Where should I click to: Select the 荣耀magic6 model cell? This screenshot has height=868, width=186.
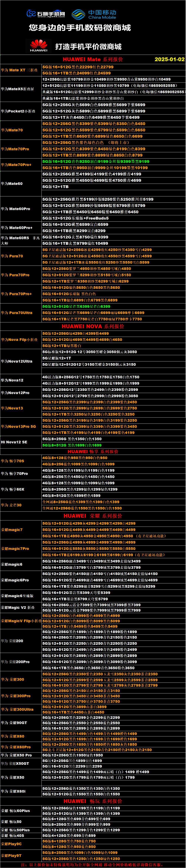21,564
